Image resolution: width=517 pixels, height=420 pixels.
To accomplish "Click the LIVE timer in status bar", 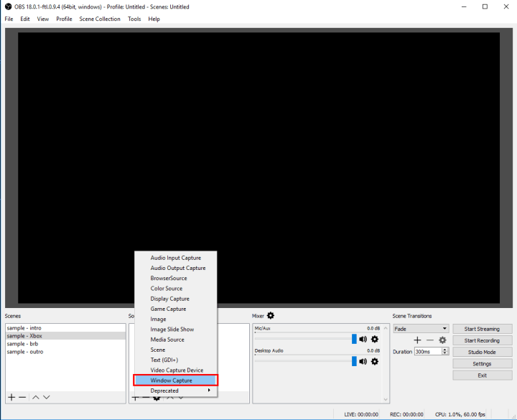I will [361, 414].
